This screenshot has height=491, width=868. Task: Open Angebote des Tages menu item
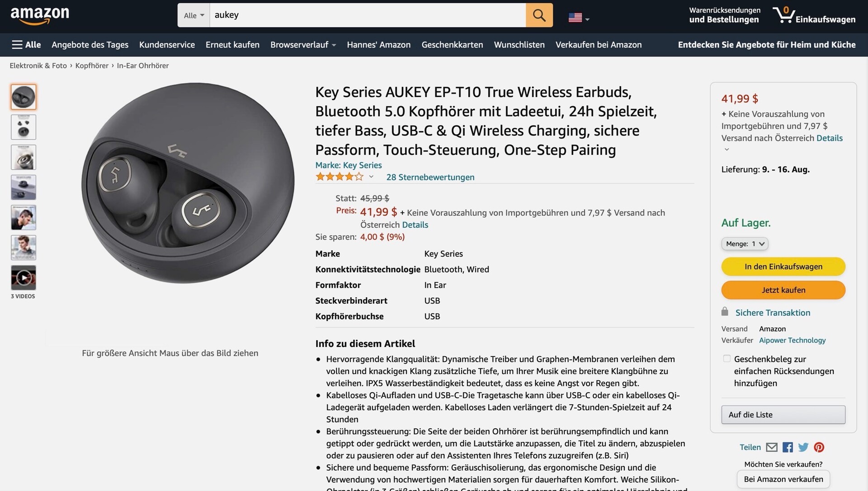[90, 45]
